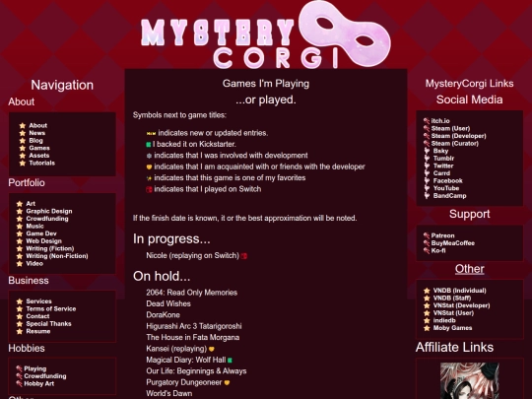
Task: Open the Twitter link
Action: tap(443, 166)
